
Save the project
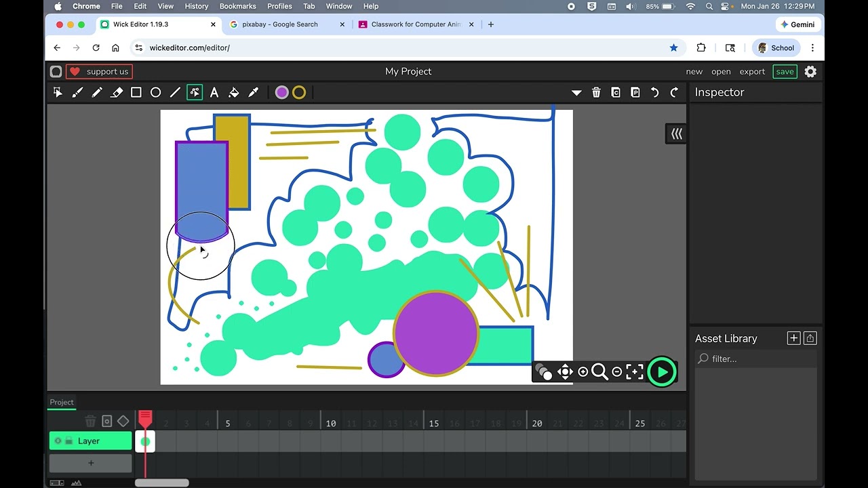tap(785, 71)
